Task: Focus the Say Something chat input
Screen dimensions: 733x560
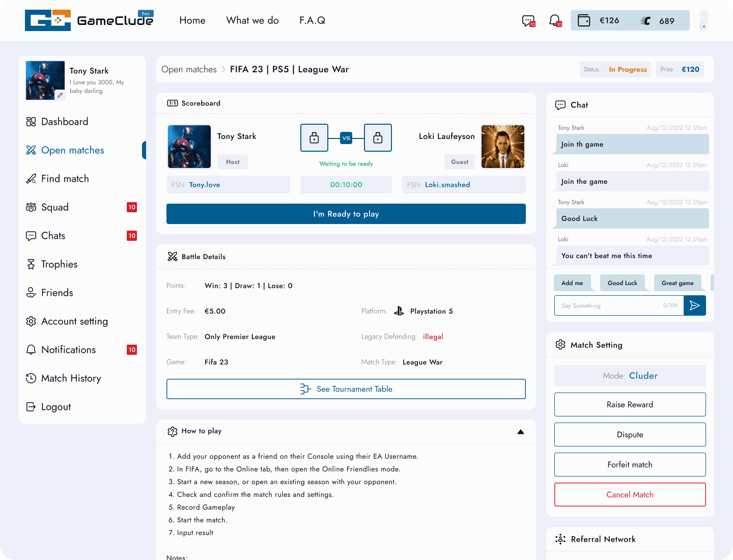Action: [619, 305]
